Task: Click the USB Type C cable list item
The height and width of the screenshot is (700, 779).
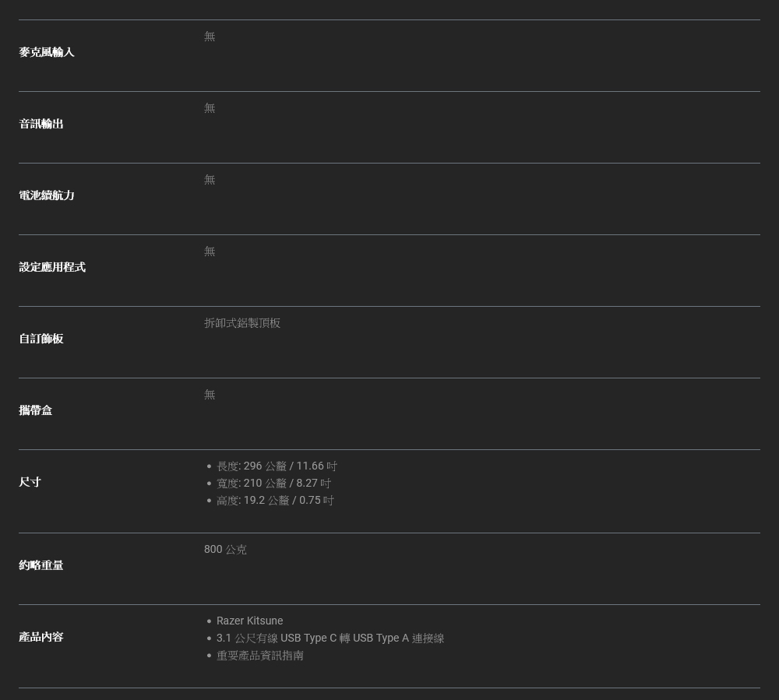Action: tap(330, 638)
